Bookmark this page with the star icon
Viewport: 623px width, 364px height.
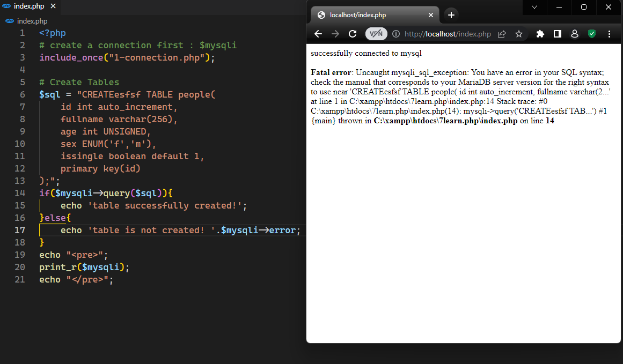(x=519, y=34)
